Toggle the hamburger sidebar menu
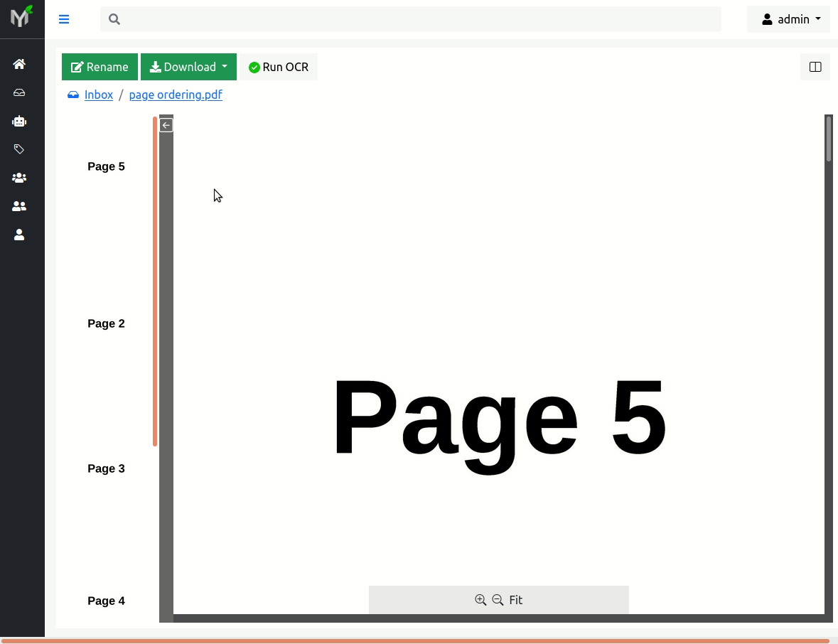Screen dimensions: 838x644 tap(64, 19)
